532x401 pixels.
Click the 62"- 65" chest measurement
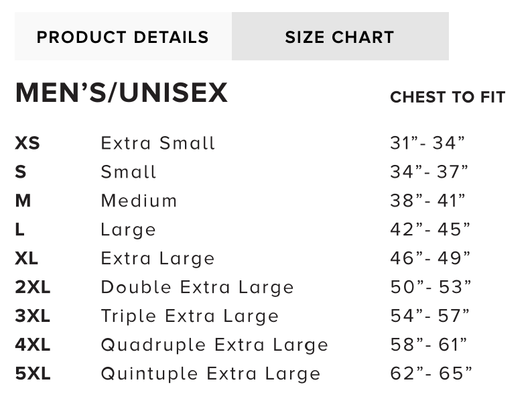click(431, 374)
